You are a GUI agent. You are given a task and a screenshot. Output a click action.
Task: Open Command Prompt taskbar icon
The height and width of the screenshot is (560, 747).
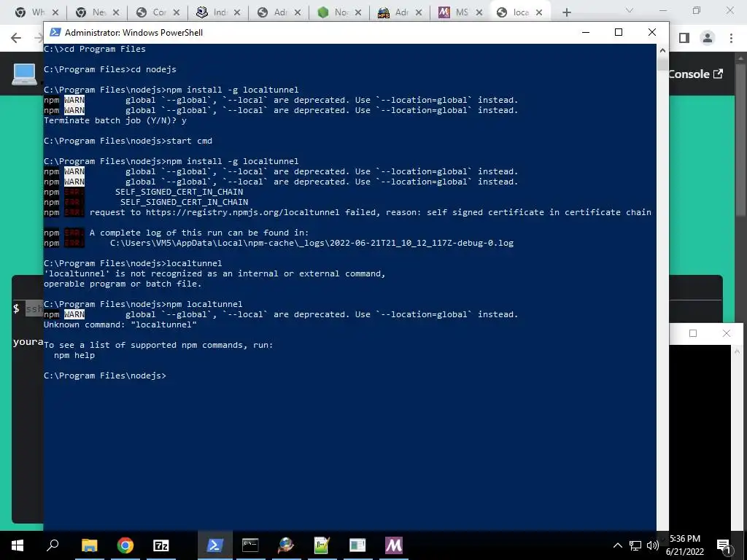[250, 545]
